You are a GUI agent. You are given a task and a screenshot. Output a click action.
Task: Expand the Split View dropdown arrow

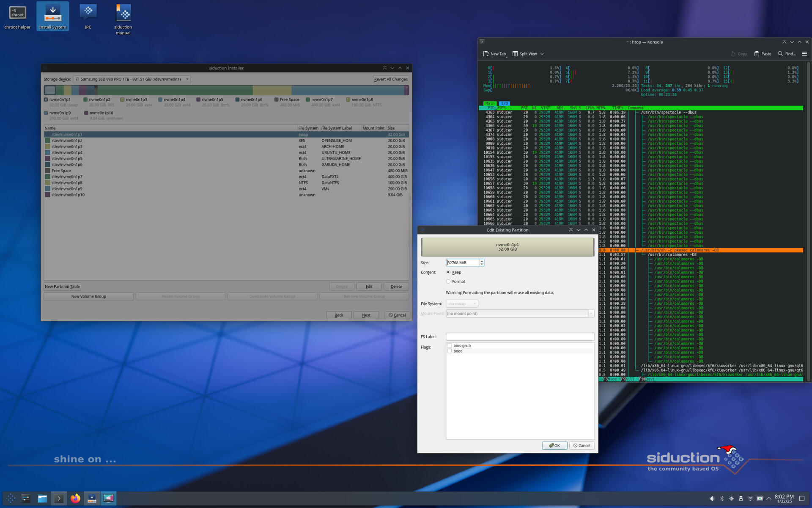(542, 54)
